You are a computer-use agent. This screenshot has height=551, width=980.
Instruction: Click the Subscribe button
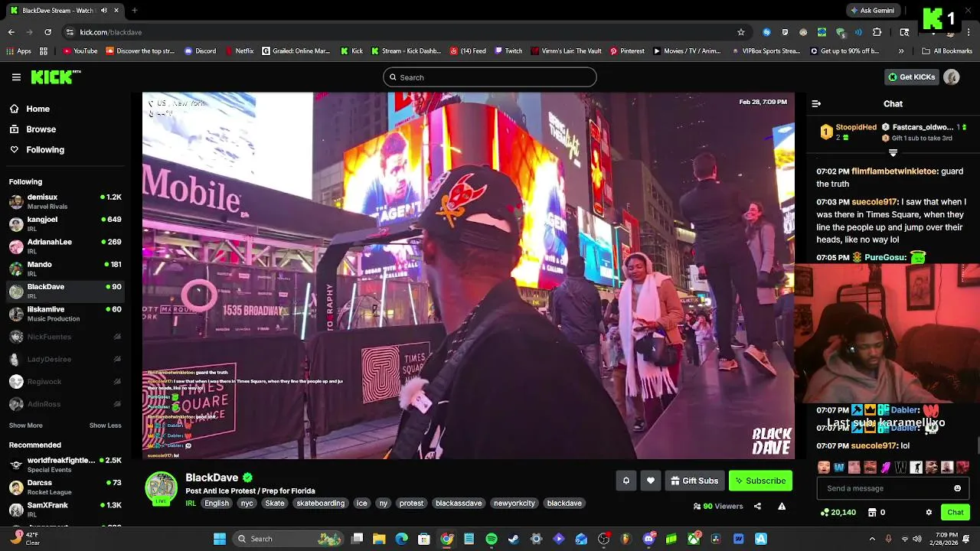pyautogui.click(x=760, y=481)
